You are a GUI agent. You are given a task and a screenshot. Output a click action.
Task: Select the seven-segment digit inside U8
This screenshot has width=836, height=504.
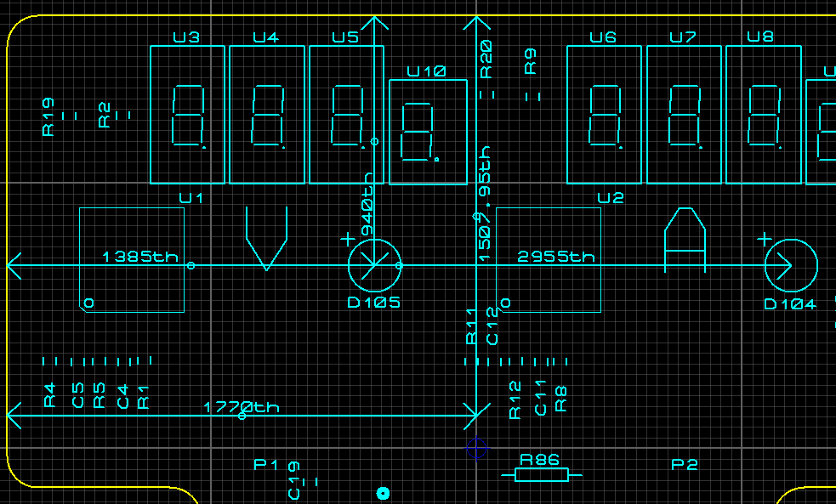pos(765,116)
